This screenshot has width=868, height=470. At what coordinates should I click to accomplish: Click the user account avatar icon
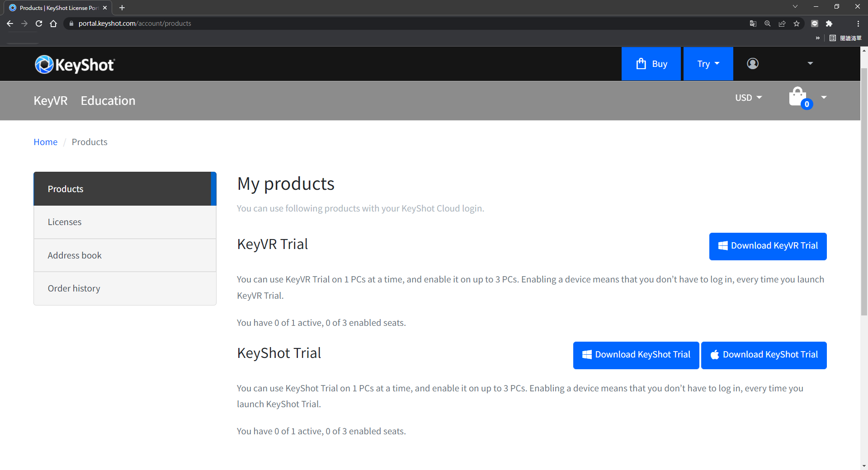pos(753,64)
